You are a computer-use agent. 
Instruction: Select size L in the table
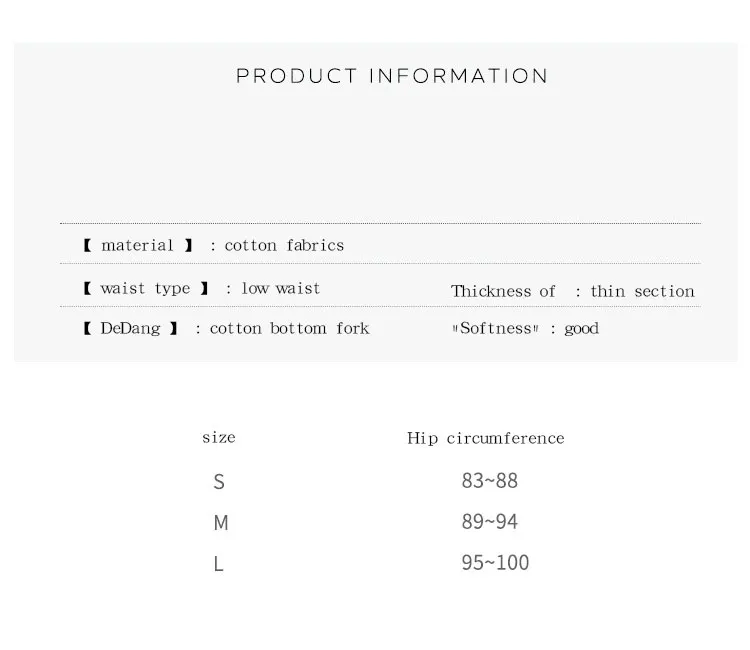click(x=218, y=564)
